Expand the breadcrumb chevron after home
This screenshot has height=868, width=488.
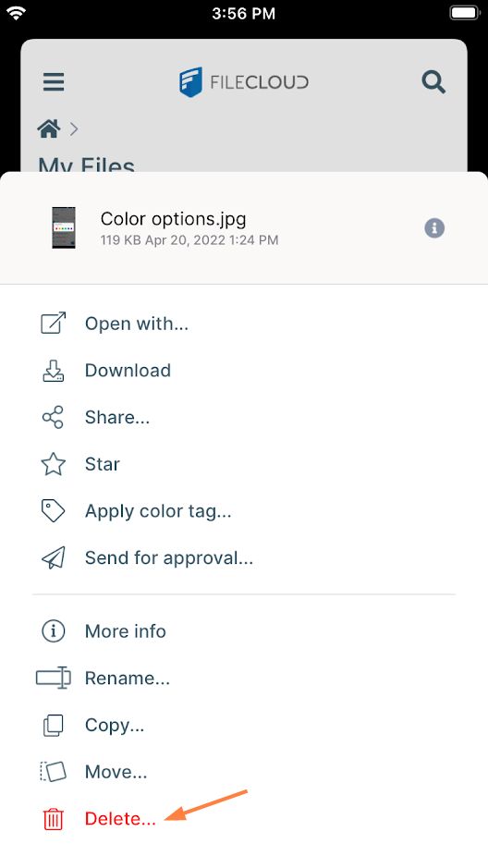(x=74, y=129)
